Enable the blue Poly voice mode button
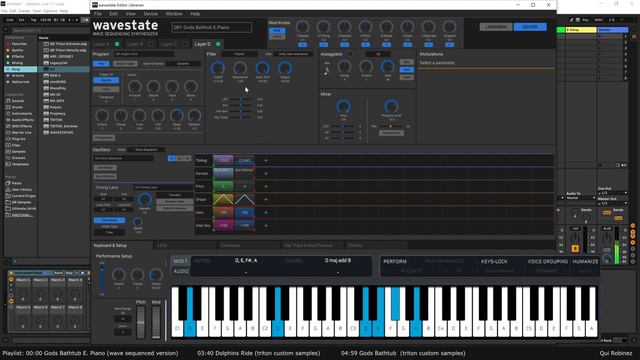Viewport: 640px width, 360px height. pos(101,64)
